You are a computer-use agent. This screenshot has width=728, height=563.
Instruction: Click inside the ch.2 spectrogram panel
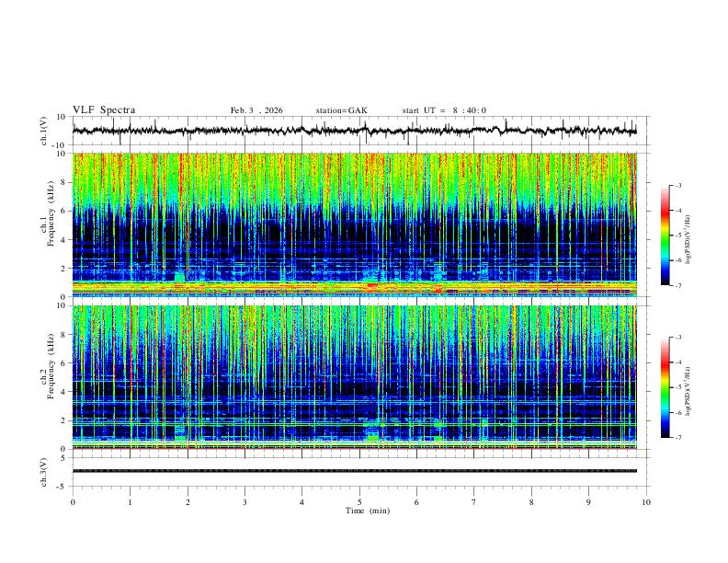355,377
